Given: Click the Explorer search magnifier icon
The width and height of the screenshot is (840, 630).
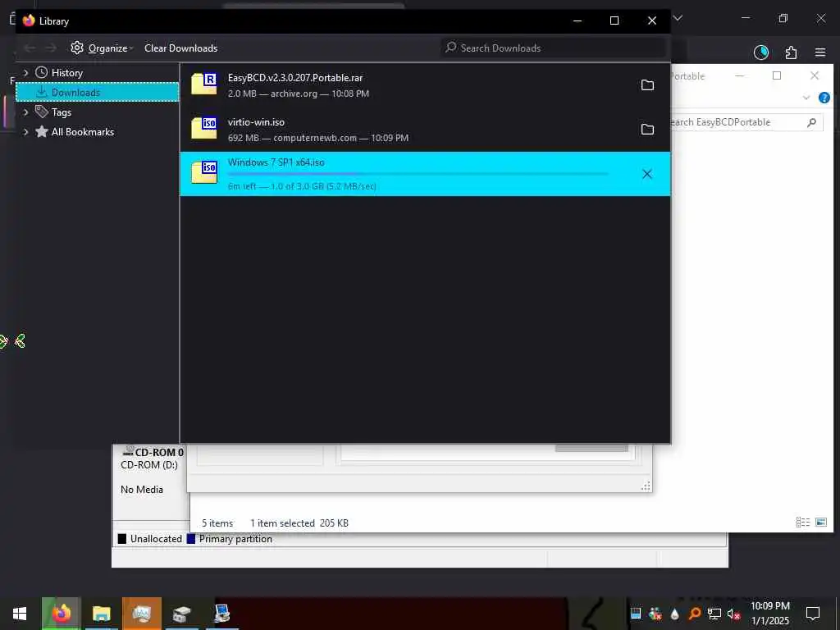Looking at the screenshot, I should point(811,122).
